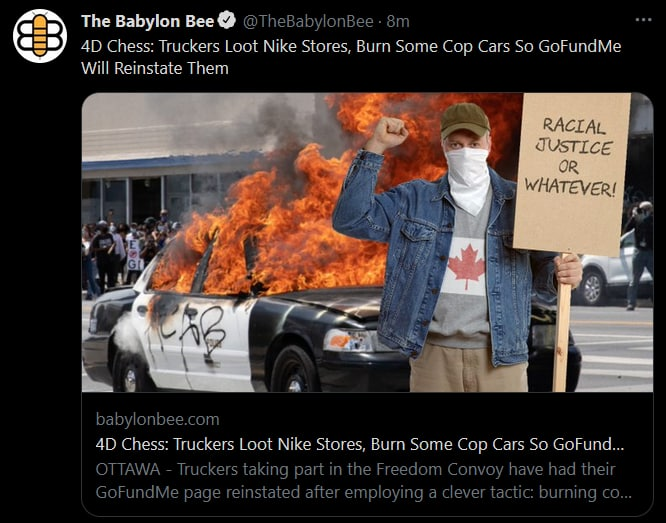Open the @TheBabylonBee handle link
Screen dimensions: 666x523
point(308,21)
